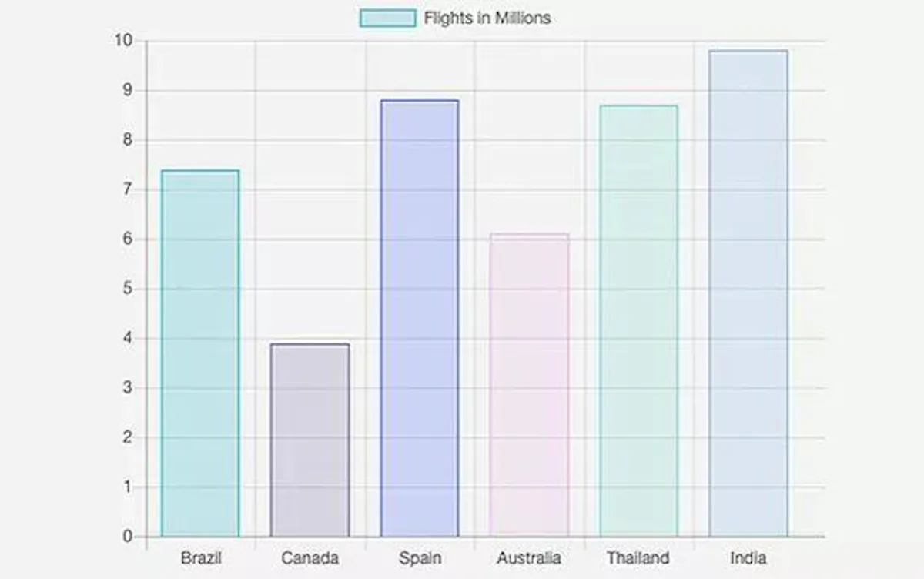Select the India bar

tap(748, 293)
